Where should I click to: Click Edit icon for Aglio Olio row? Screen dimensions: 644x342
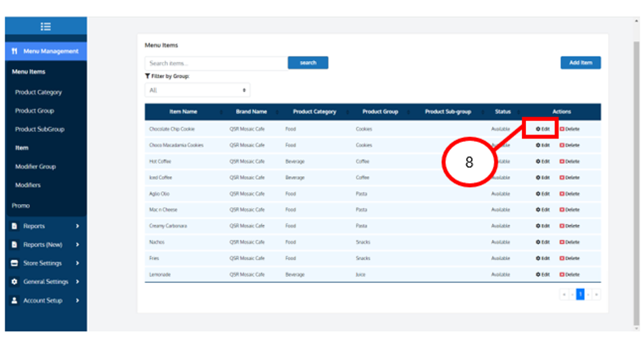pos(539,194)
